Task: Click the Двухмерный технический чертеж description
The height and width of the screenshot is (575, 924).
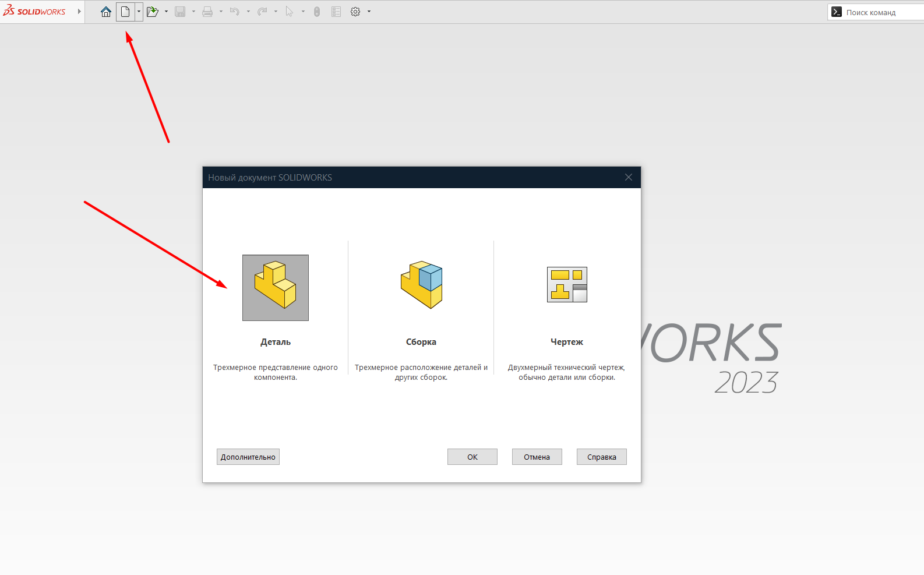Action: [567, 372]
